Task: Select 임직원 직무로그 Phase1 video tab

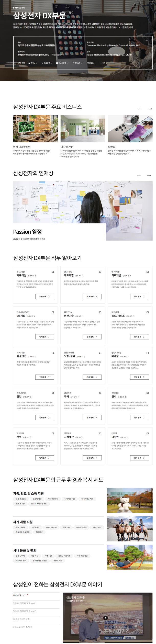Action: click(25, 603)
